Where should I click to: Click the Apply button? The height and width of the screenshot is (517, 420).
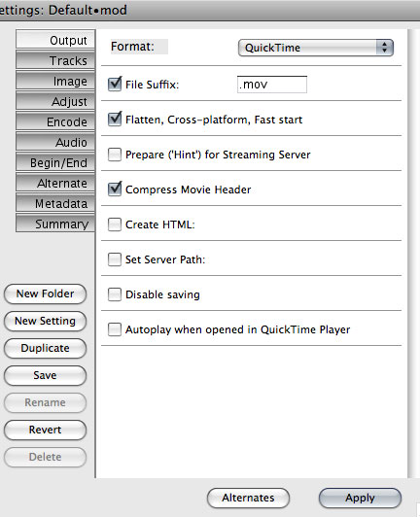(x=360, y=498)
